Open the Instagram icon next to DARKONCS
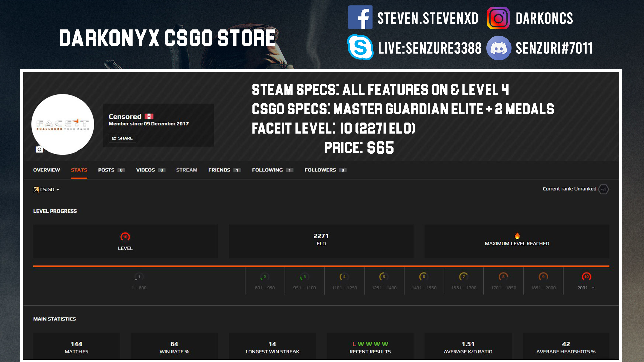The width and height of the screenshot is (644, 362). click(x=499, y=18)
